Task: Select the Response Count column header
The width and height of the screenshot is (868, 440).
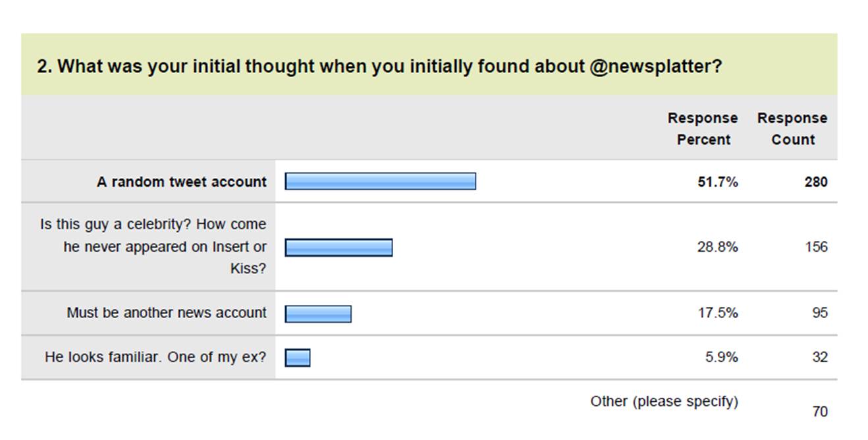Action: coord(792,128)
